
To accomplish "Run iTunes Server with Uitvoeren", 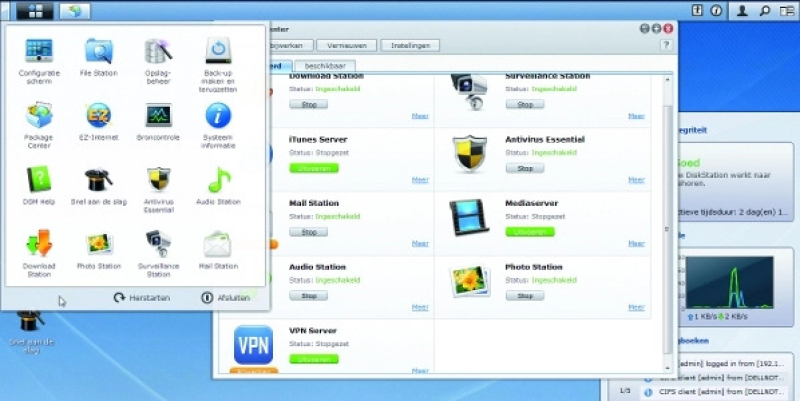I will 314,168.
